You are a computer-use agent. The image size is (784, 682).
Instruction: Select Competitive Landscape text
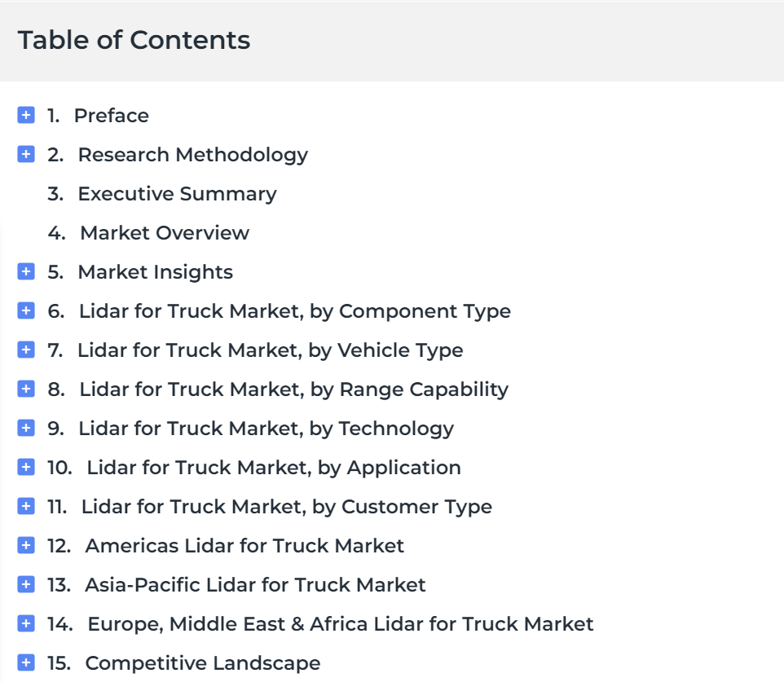[202, 663]
